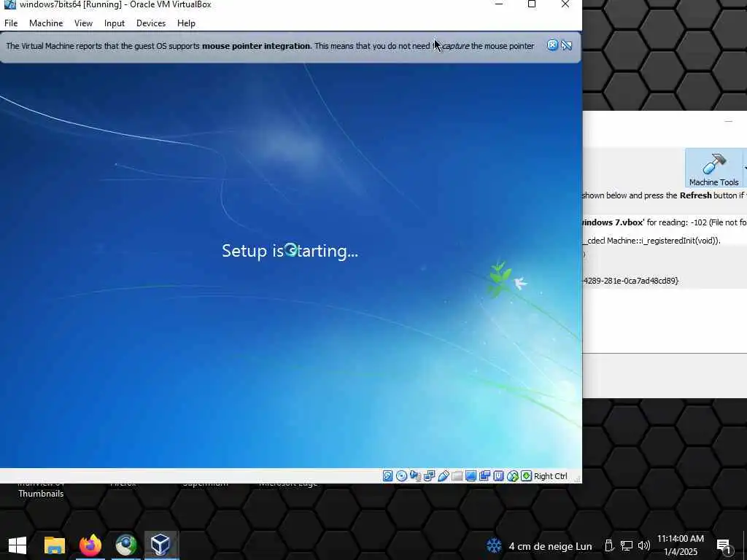
Task: Click the mouse integration indicator icon
Action: 513,475
